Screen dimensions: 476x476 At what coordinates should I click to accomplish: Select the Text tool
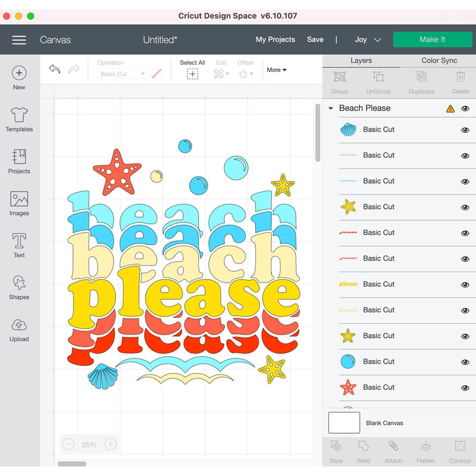tap(19, 245)
